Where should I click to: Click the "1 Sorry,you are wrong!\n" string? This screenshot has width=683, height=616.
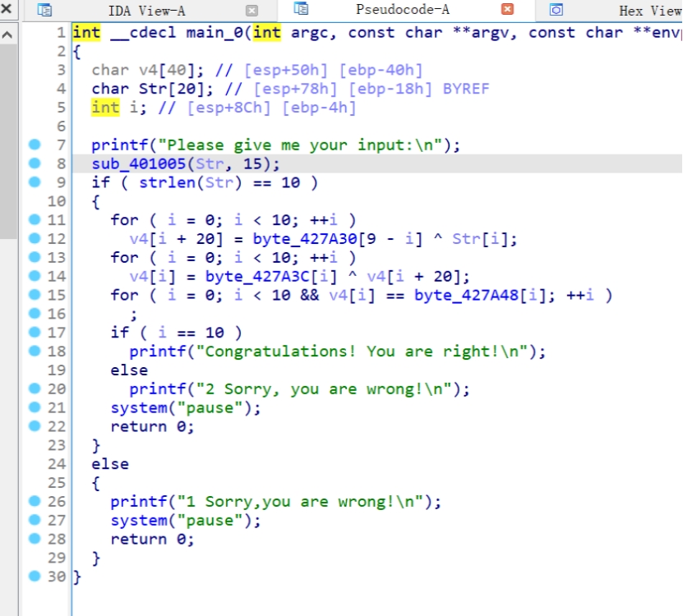(300, 502)
